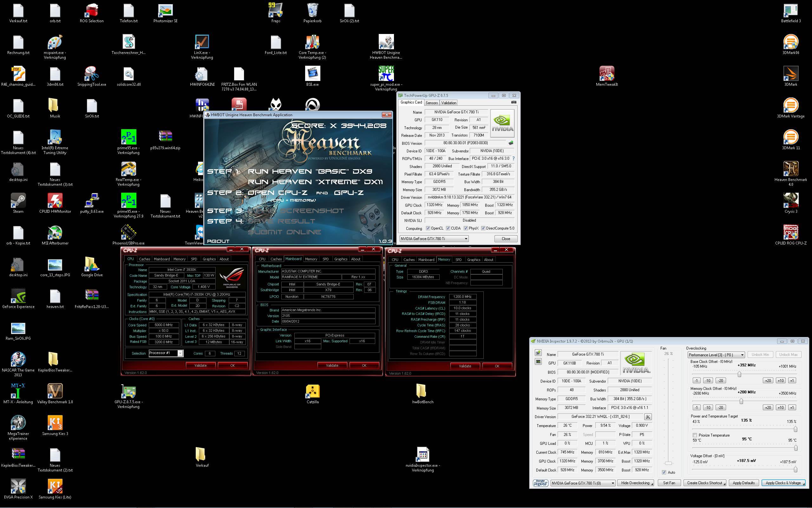Open the Crysis 3 desktop icon

click(x=790, y=204)
